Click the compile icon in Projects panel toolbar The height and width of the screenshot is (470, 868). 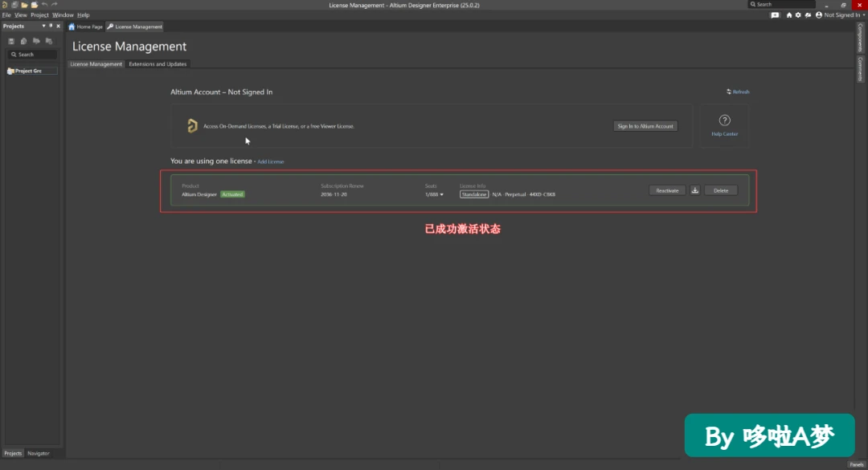[23, 41]
